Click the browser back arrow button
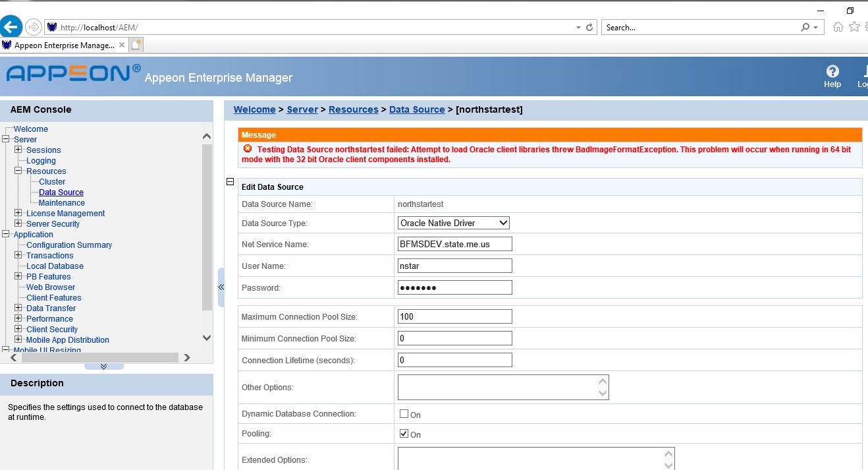The width and height of the screenshot is (868, 470). 11,27
